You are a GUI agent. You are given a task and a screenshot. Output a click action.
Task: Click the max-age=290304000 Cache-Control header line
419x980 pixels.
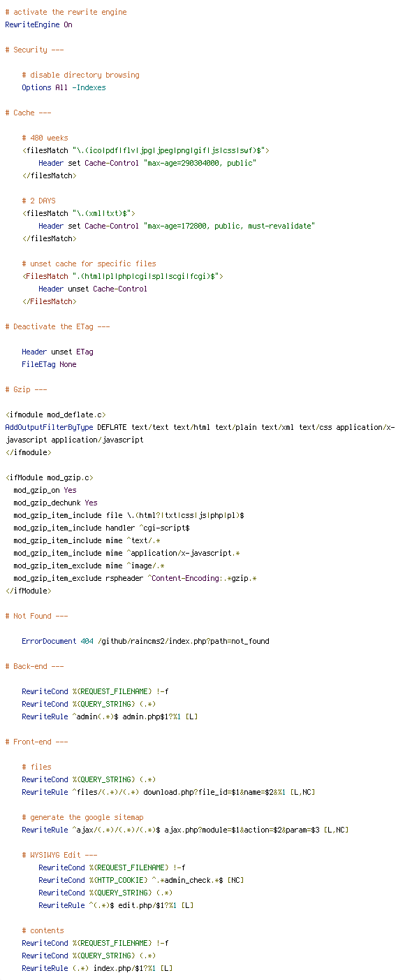click(147, 163)
